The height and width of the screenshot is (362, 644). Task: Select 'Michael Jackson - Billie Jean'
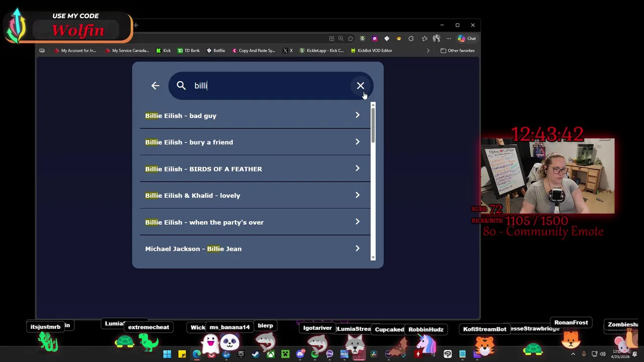255,249
